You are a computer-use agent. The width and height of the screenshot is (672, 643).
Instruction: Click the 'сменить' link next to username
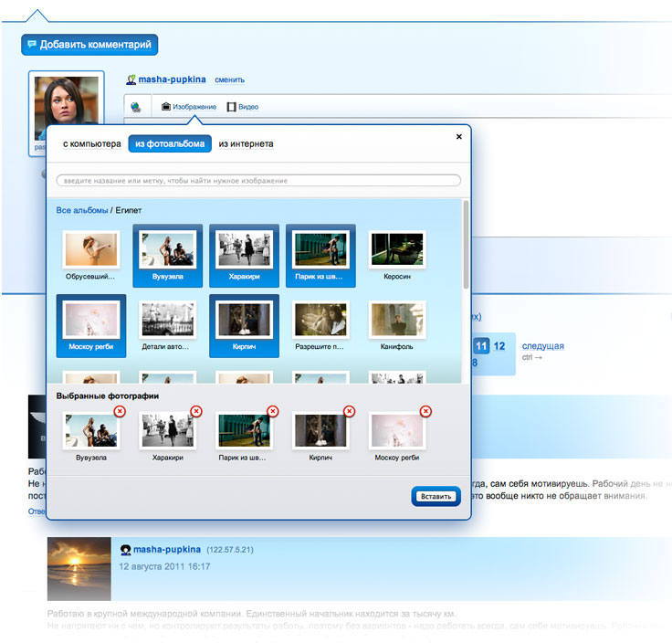point(230,80)
